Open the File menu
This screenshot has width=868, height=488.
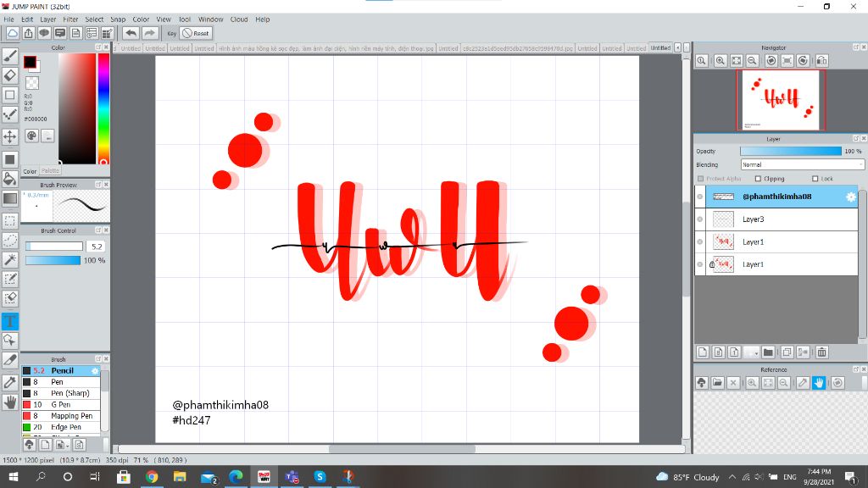tap(8, 19)
